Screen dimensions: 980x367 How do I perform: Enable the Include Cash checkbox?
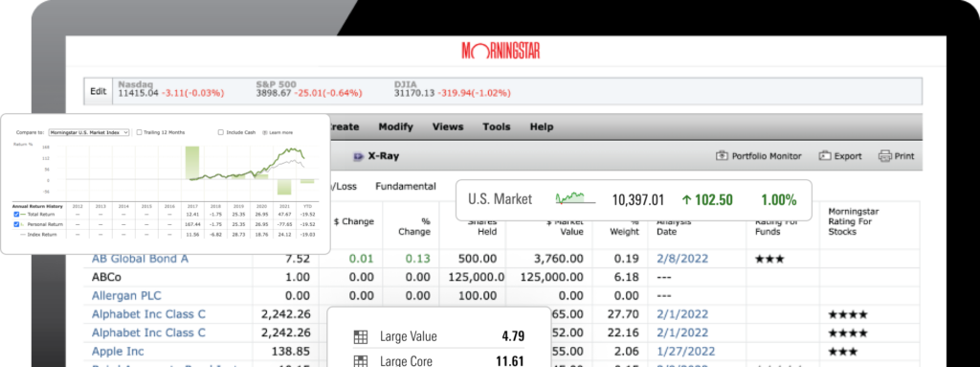tap(221, 133)
